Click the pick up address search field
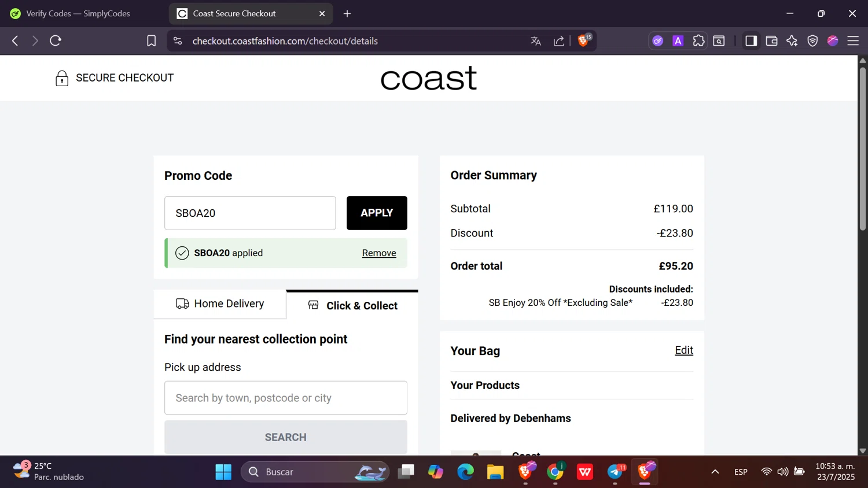Image resolution: width=868 pixels, height=488 pixels. click(286, 398)
